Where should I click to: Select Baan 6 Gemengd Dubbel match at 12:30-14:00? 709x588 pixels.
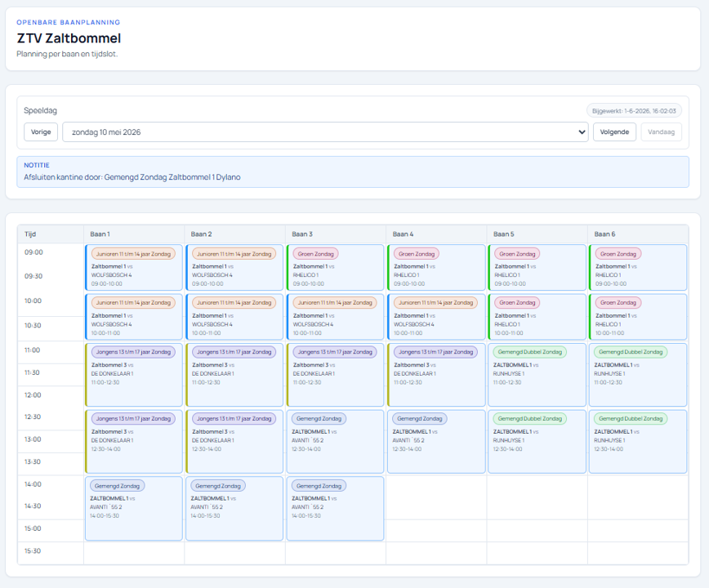point(638,442)
